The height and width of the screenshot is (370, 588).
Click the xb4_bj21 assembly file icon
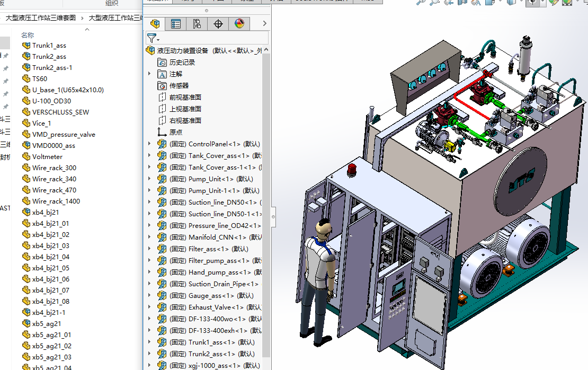click(x=26, y=212)
